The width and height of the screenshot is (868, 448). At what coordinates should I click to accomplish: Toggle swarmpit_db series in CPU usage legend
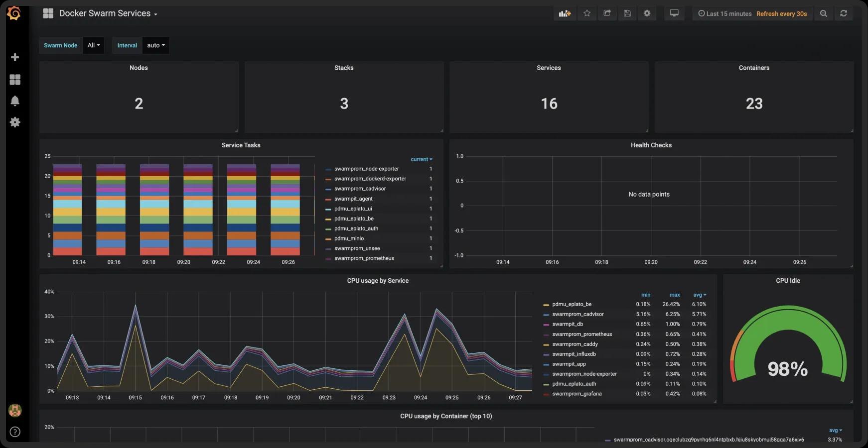coord(568,324)
